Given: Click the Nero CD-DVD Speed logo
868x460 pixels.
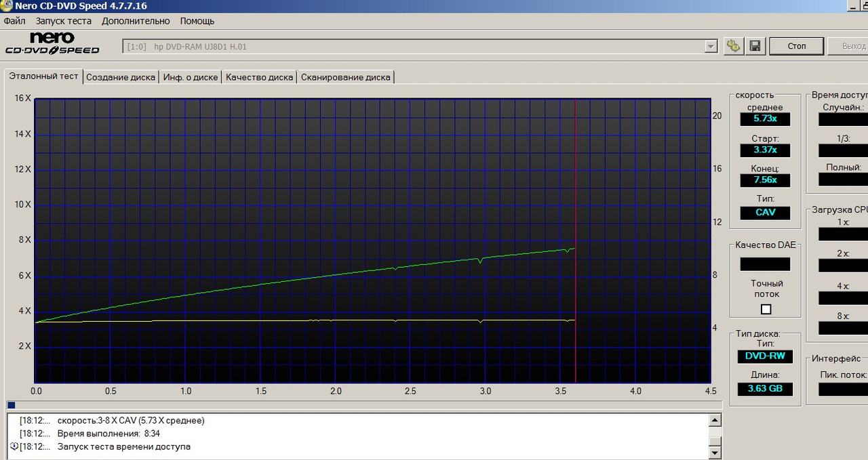Looking at the screenshot, I should [x=52, y=44].
